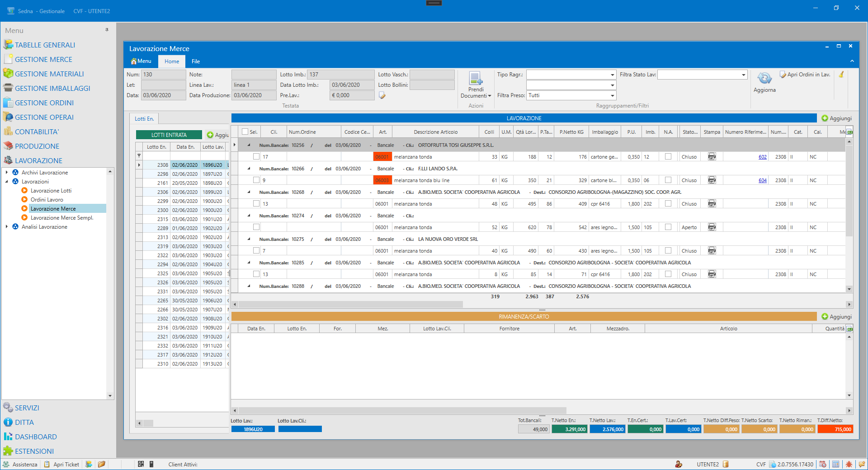Toggle the Sel. header select-all checkbox
The image size is (868, 470).
tap(245, 132)
